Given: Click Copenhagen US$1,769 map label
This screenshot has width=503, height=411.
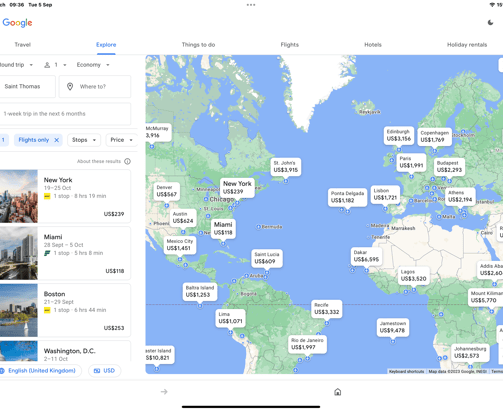Looking at the screenshot, I should point(434,136).
